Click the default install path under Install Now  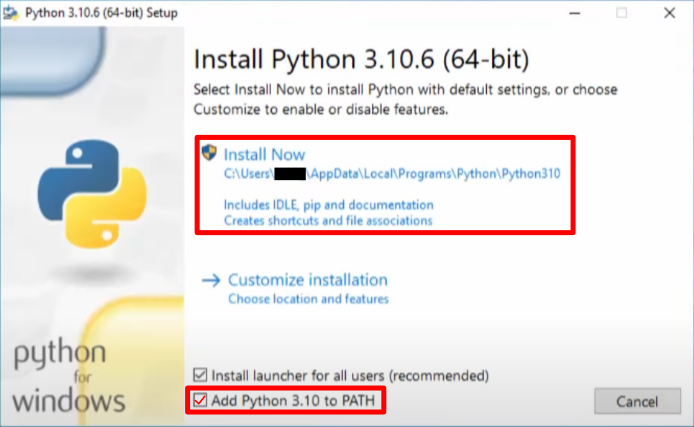[392, 173]
